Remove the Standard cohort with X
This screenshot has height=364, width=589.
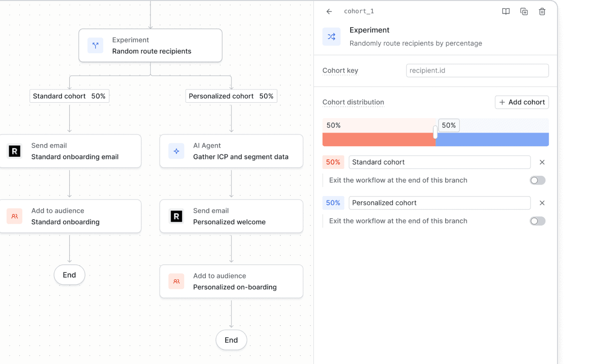pos(542,162)
